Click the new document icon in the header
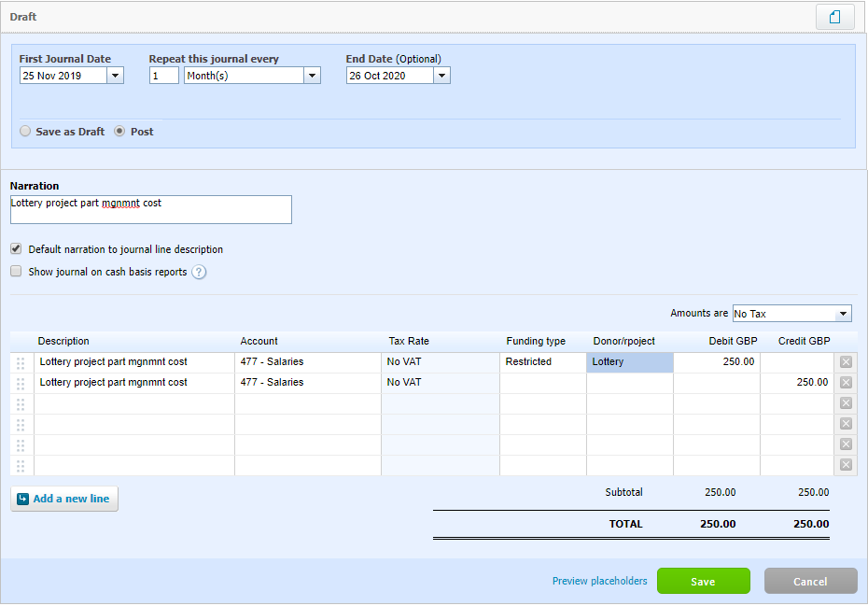 [x=835, y=16]
